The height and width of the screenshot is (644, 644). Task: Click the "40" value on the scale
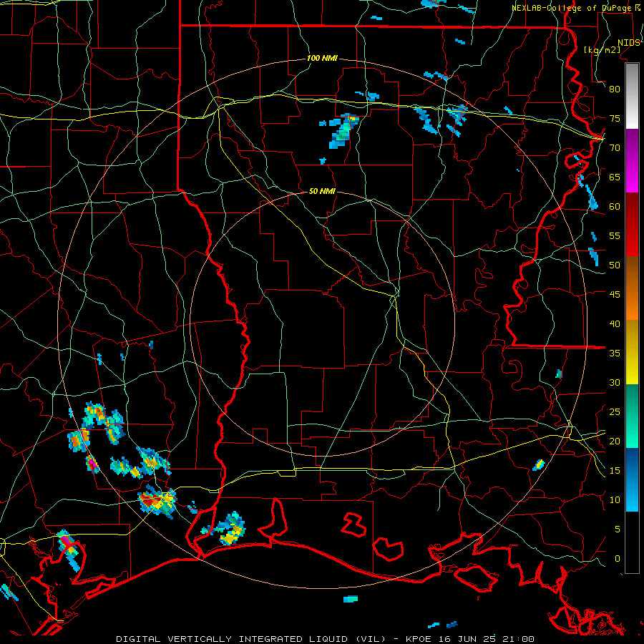[x=615, y=324]
